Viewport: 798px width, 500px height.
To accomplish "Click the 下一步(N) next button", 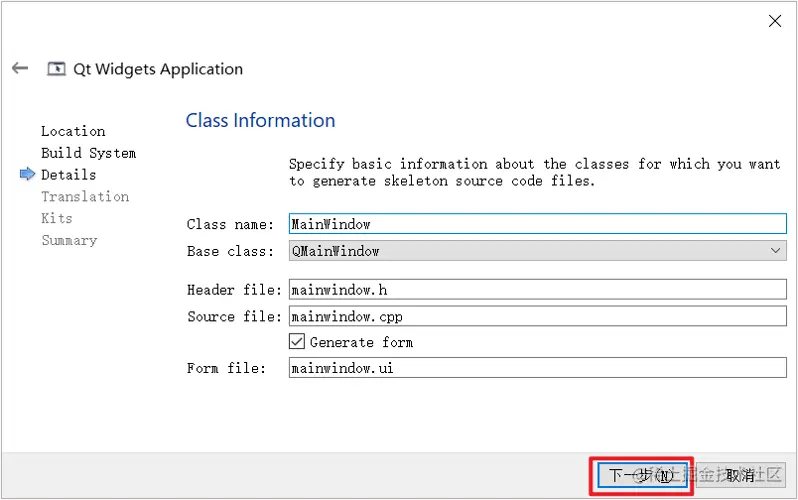I will [642, 476].
